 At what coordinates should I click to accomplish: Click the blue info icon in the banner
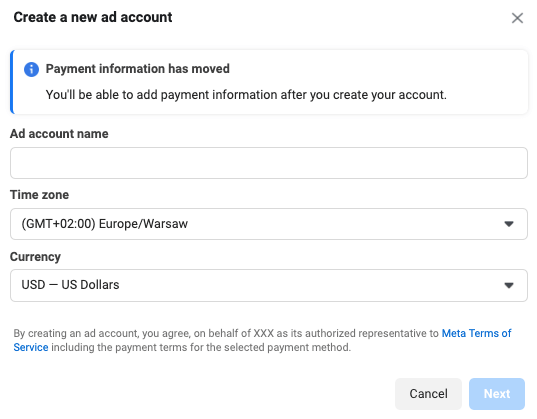(31, 69)
